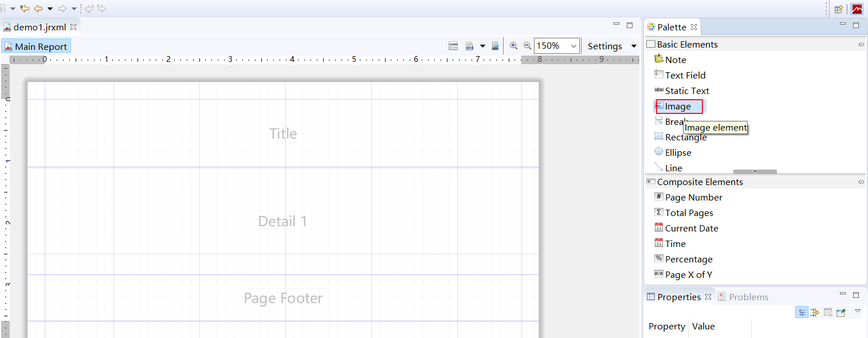Click the grey forward navigation arrow
Screen dimensions: 868x338
click(x=62, y=8)
